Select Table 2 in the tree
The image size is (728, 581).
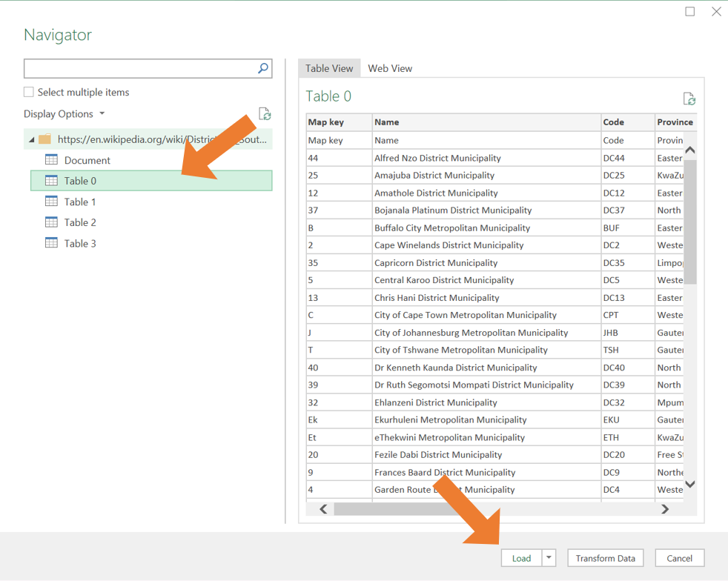[151, 223]
